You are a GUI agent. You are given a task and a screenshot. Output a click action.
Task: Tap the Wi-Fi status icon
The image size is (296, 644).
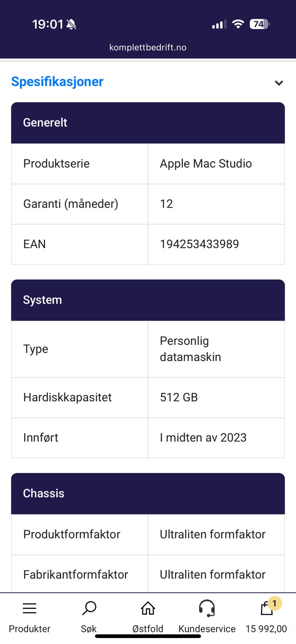(x=238, y=24)
